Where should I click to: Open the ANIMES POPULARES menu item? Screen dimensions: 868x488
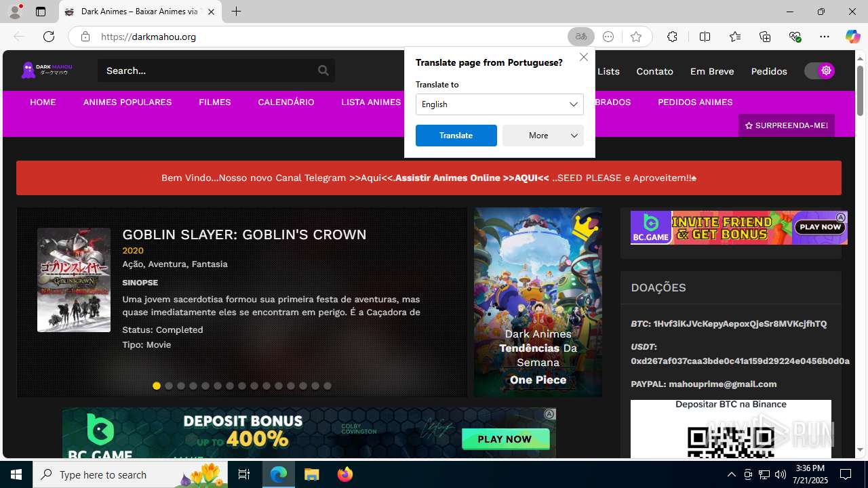[127, 102]
